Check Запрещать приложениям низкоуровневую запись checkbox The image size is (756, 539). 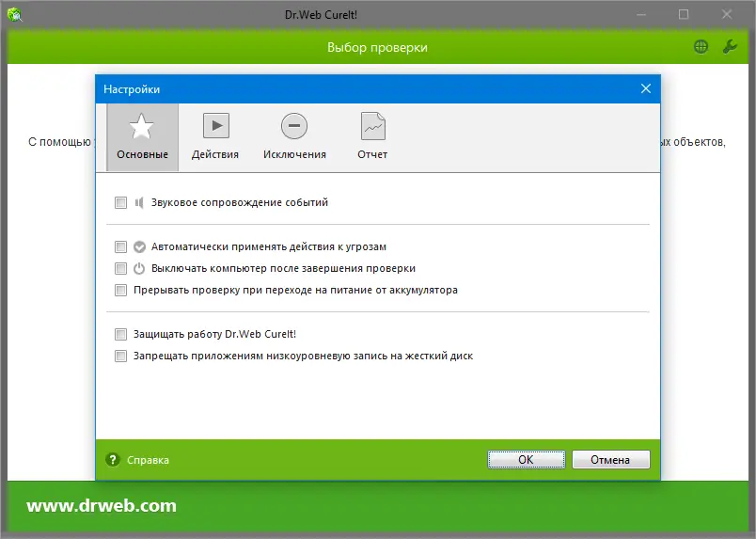pyautogui.click(x=120, y=357)
